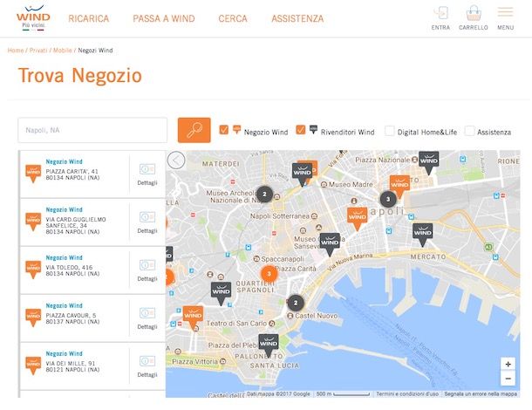Open Dettagli for Via dei Mille 91

147,366
